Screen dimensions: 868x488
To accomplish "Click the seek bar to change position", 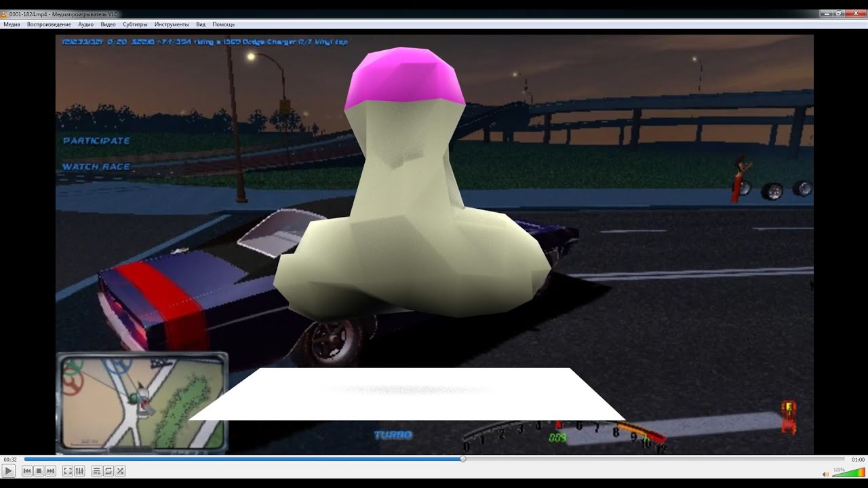I will pyautogui.click(x=435, y=459).
